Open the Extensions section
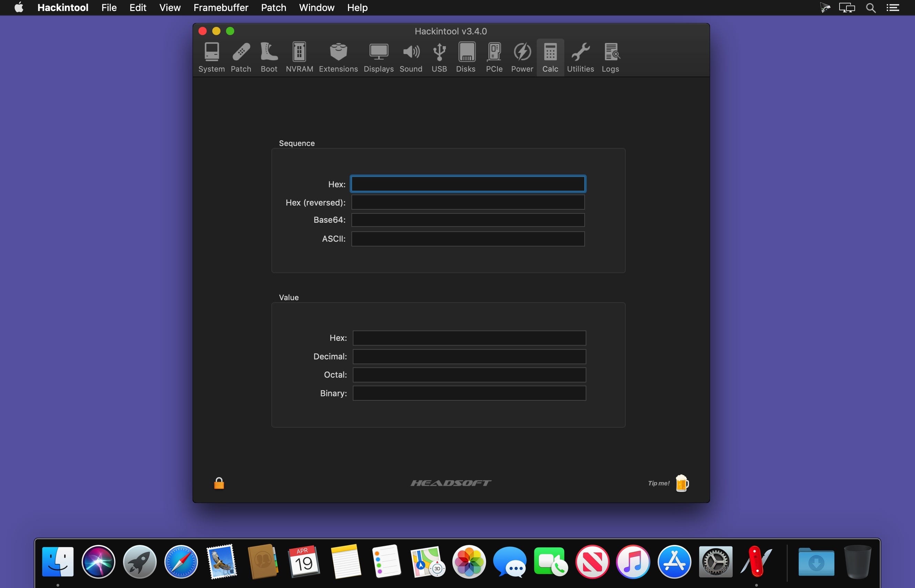The width and height of the screenshot is (915, 588). pos(338,57)
